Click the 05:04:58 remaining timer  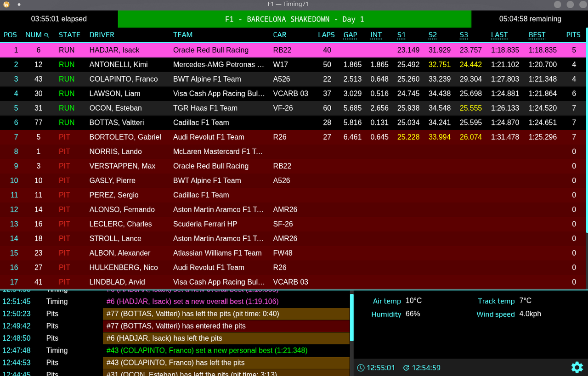tap(530, 19)
